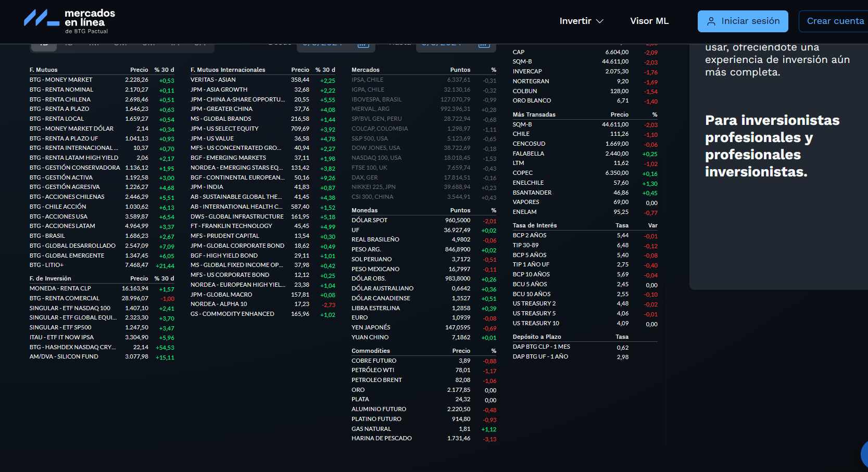Viewport: 868px width, 472px height.
Task: Click BTG - RENTA COMERCIAL fund
Action: click(102, 298)
